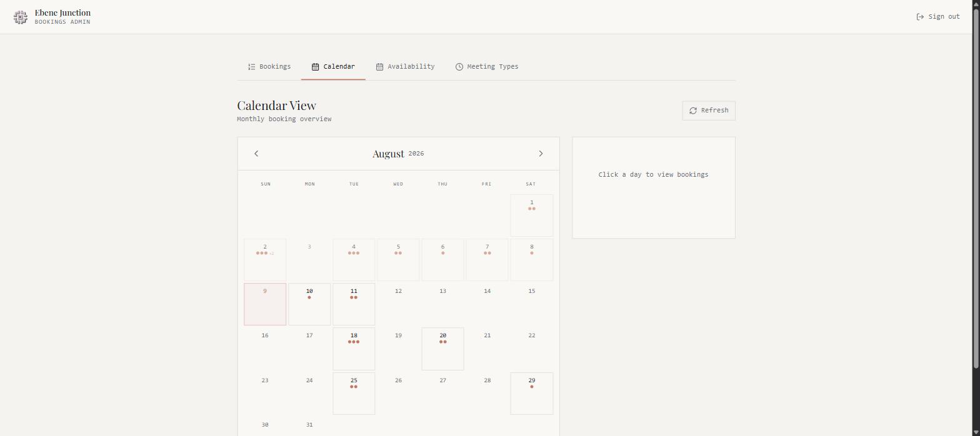Click the Sign out link

(938, 17)
